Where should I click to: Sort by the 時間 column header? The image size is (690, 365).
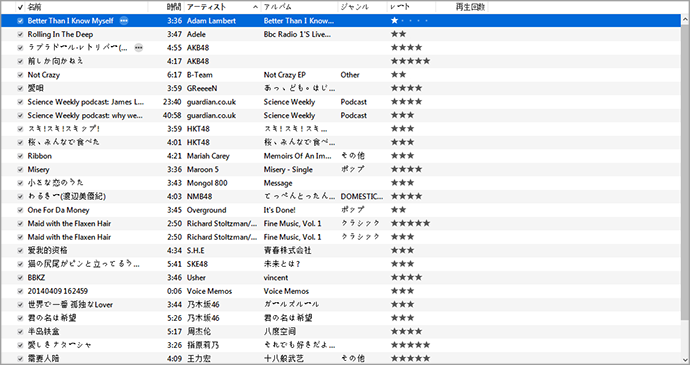[x=174, y=7]
